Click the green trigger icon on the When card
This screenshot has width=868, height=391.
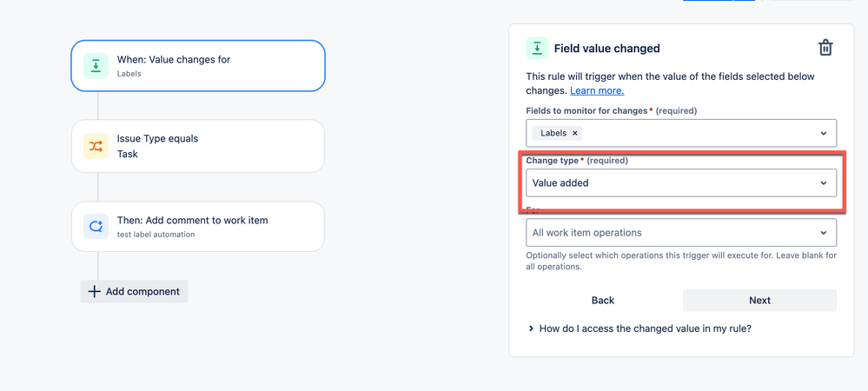96,65
